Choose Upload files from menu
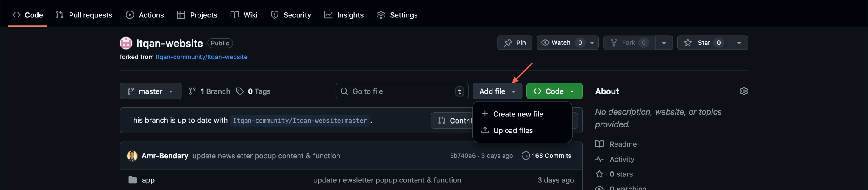The height and width of the screenshot is (190, 868). (513, 131)
